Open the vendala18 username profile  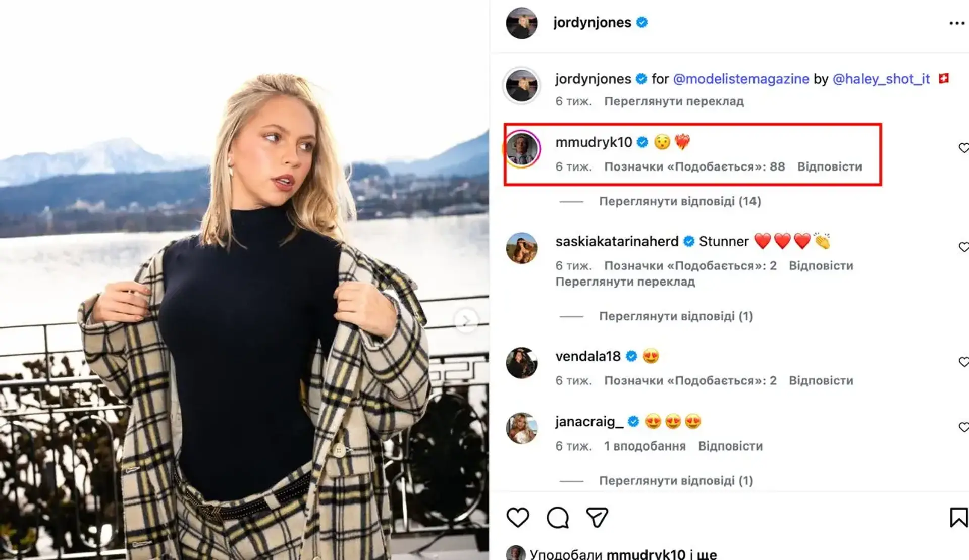click(x=588, y=357)
